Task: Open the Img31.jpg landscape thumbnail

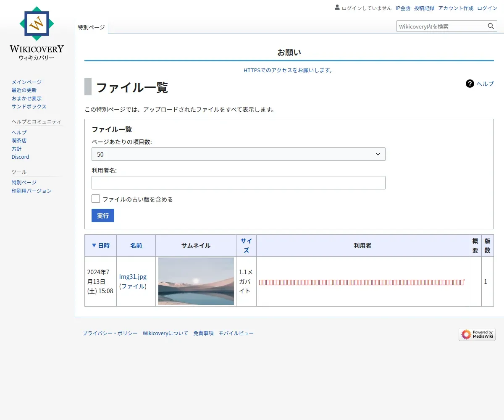Action: pos(196,281)
